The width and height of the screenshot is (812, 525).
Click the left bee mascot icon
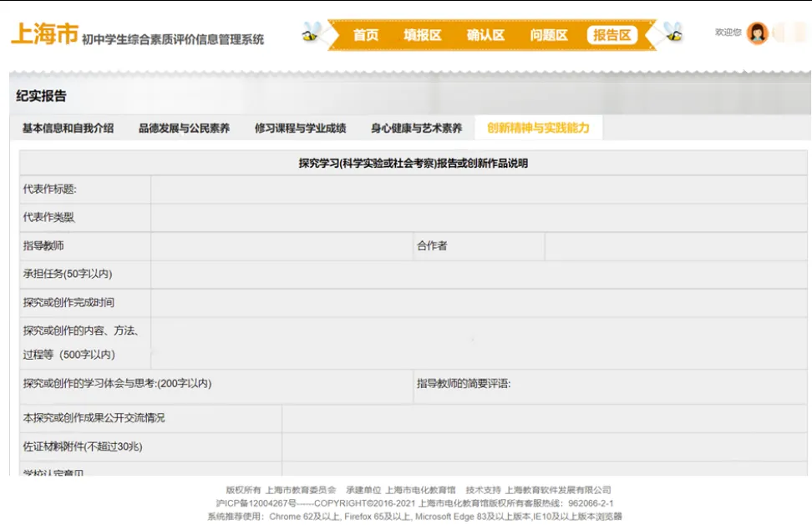click(x=311, y=33)
